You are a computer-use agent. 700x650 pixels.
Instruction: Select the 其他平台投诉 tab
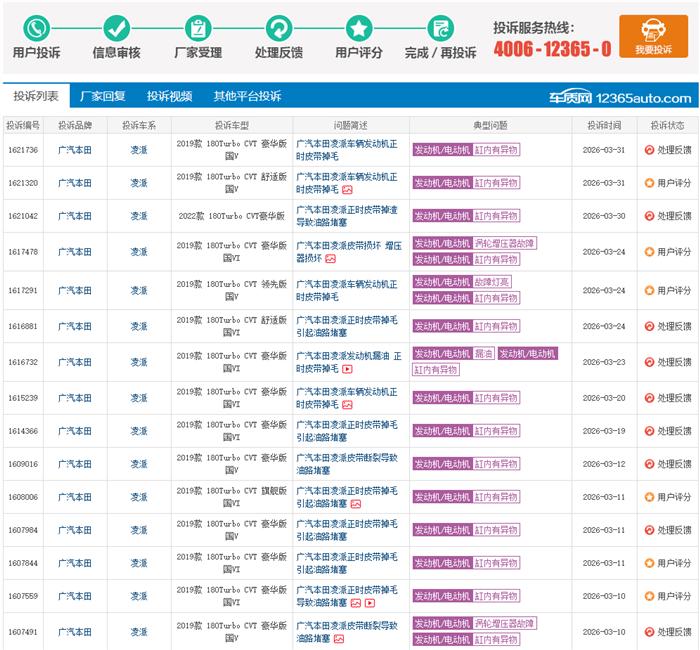tap(246, 97)
